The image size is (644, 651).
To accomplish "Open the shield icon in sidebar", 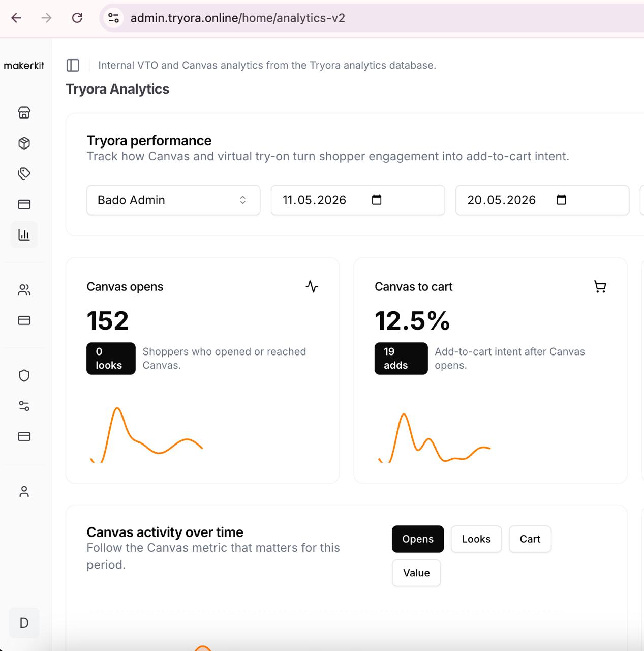I will pos(24,375).
